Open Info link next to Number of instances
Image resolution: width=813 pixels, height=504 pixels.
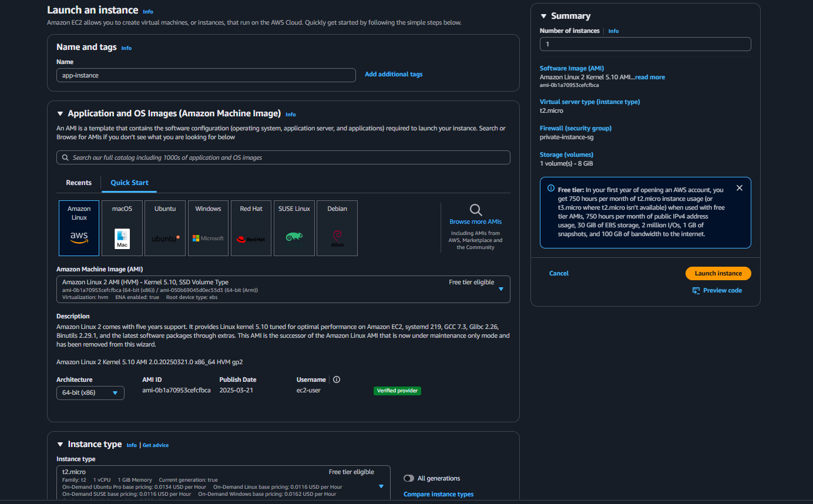click(x=613, y=31)
